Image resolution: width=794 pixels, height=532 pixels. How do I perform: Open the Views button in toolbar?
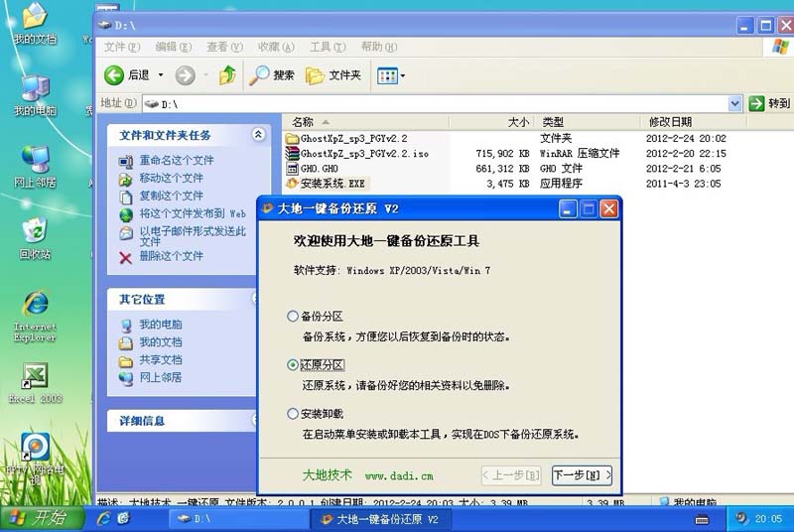(x=387, y=75)
